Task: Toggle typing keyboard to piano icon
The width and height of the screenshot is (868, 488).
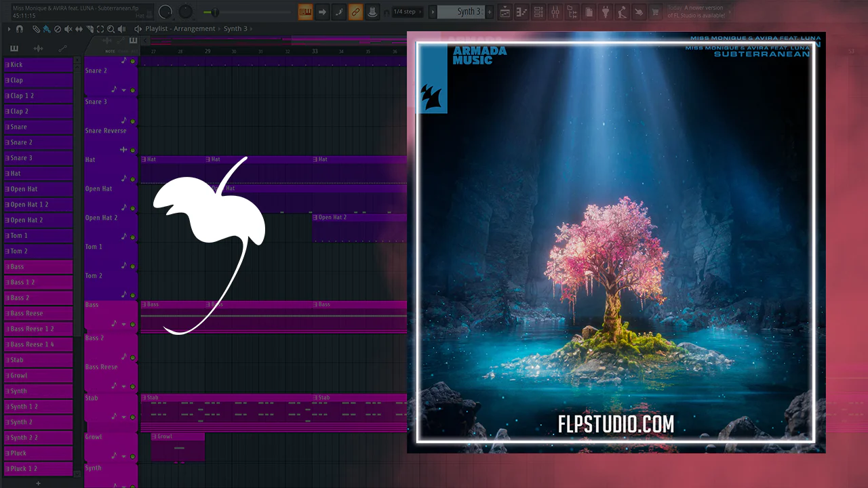Action: pos(306,12)
